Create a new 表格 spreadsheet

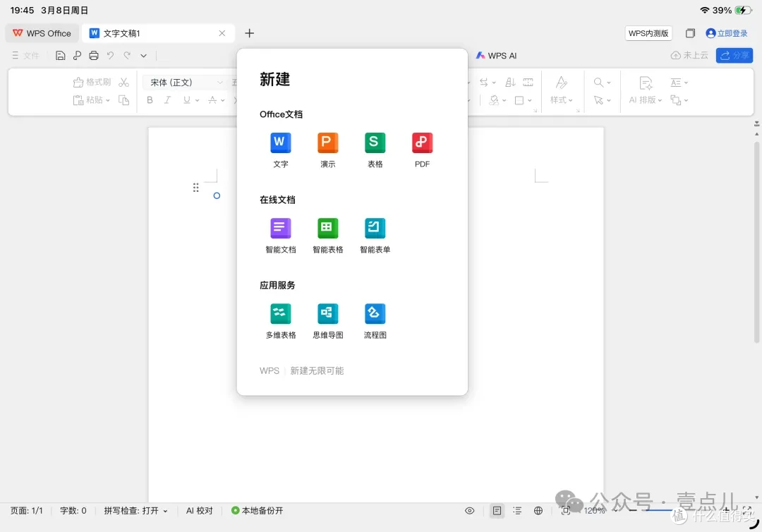(x=375, y=150)
